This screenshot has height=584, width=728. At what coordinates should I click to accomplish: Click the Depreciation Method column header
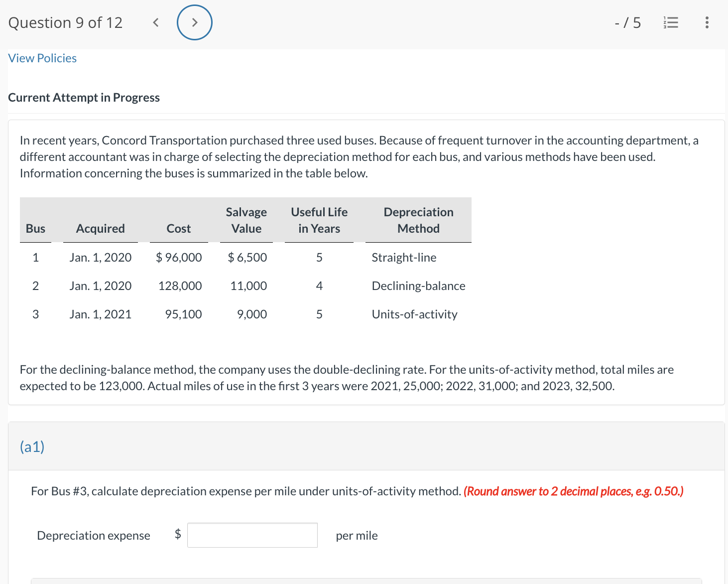pos(418,220)
